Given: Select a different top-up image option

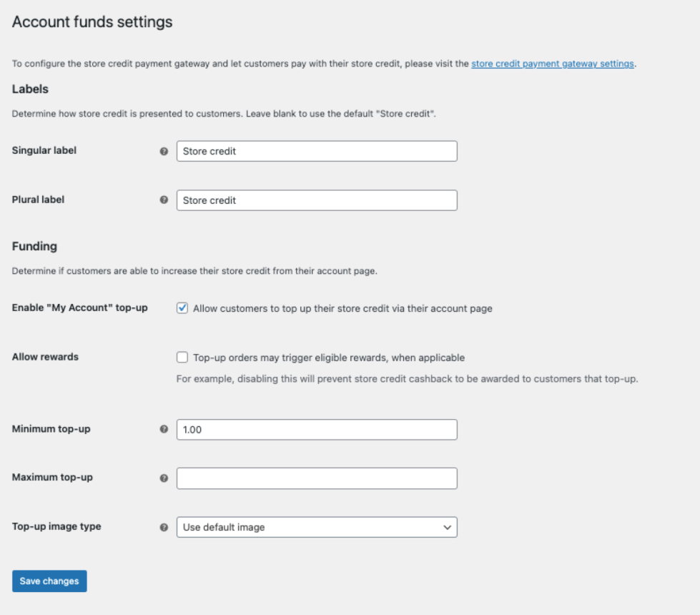Looking at the screenshot, I should point(317,527).
